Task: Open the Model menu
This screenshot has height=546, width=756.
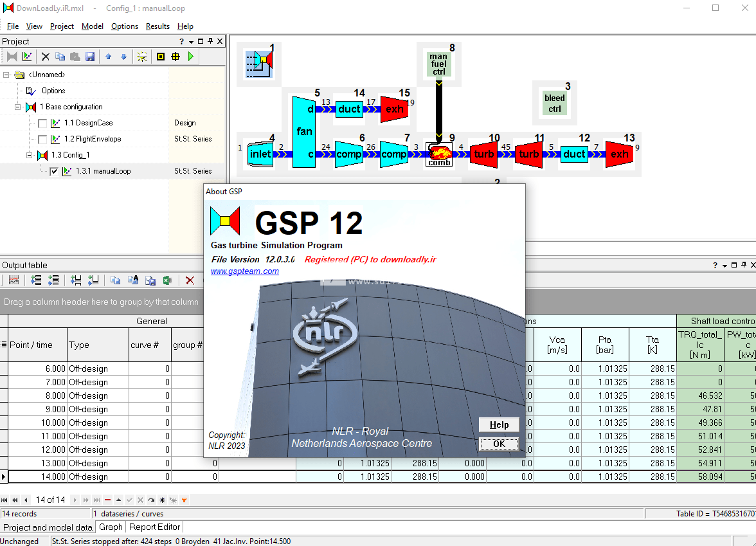Action: [93, 26]
